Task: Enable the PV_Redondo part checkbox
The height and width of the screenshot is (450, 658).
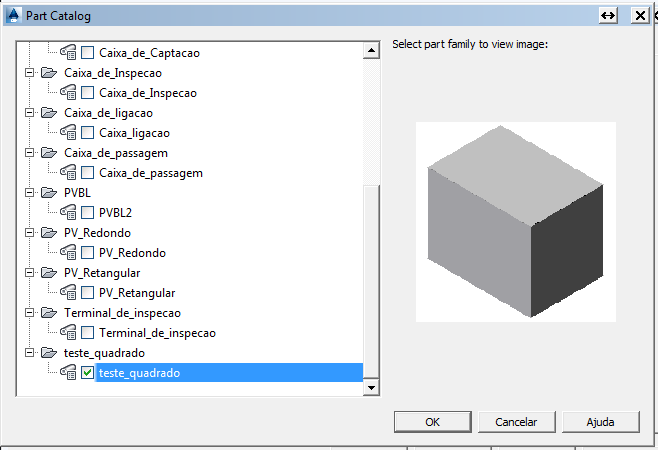Action: [87, 252]
